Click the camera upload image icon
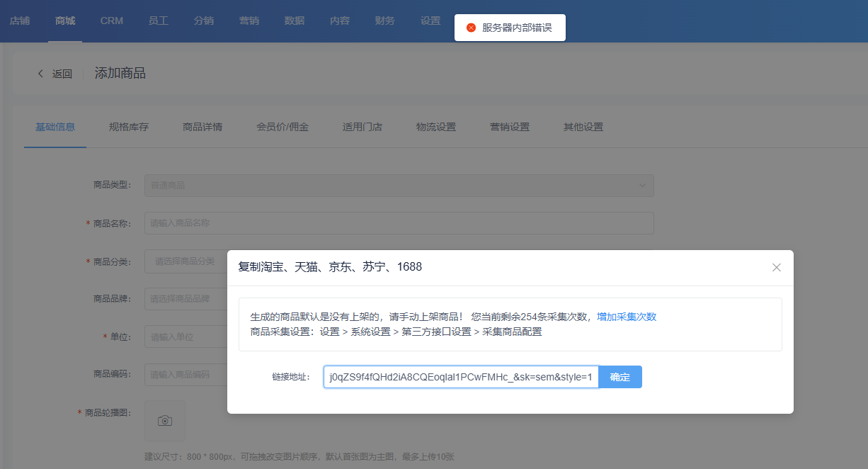 (x=165, y=421)
